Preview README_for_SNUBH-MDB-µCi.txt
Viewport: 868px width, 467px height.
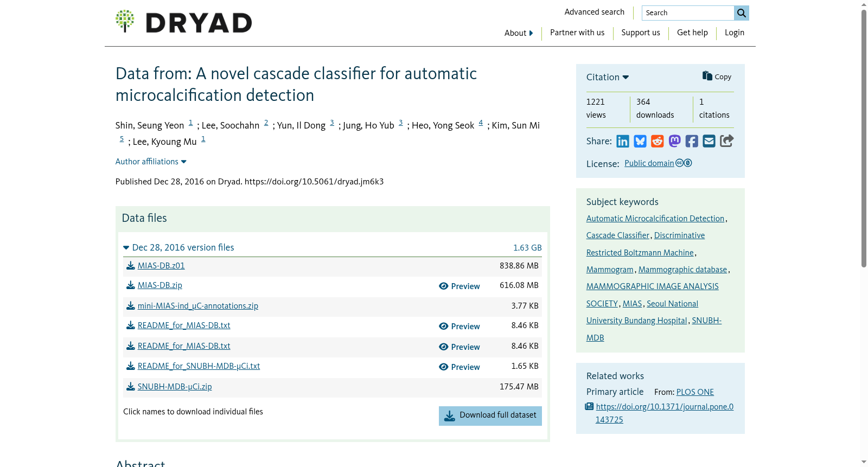(459, 367)
